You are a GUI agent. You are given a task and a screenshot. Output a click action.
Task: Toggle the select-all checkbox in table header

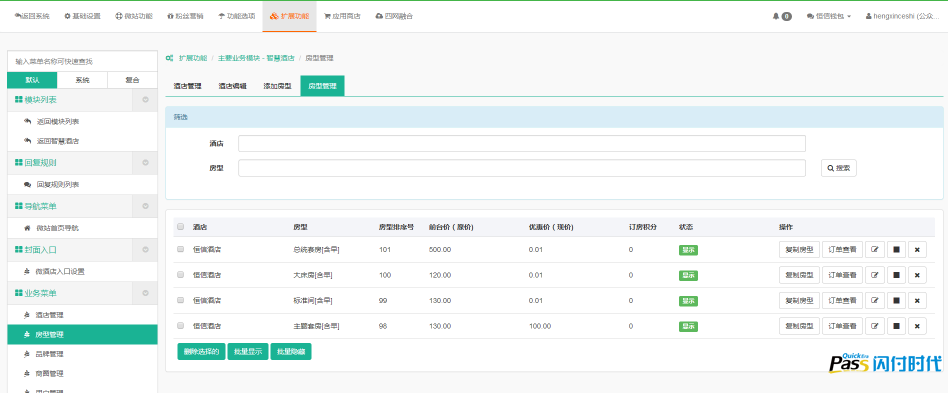point(181,227)
